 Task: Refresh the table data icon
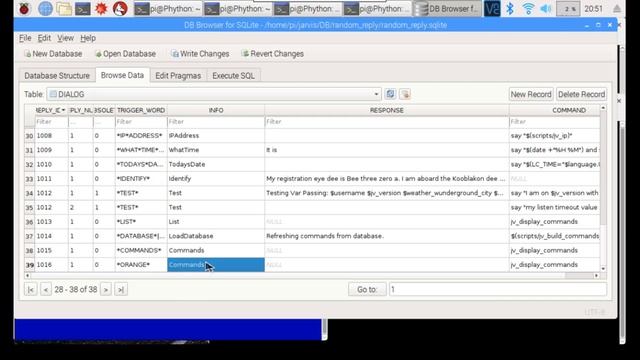390,94
